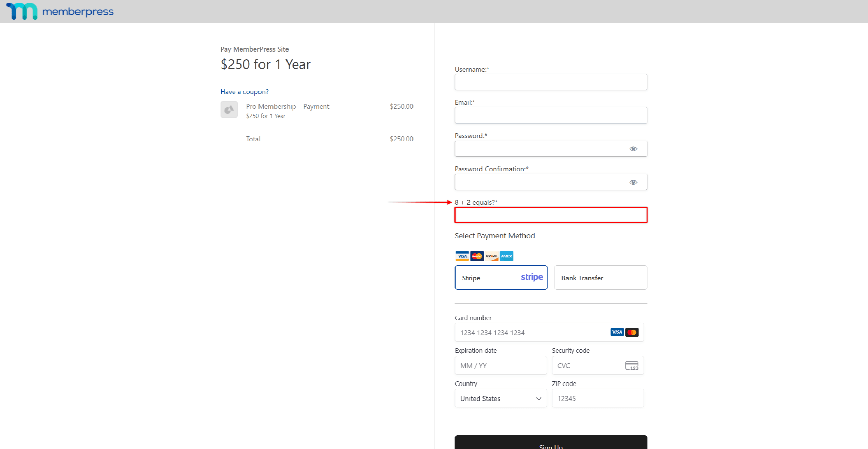868x449 pixels.
Task: Focus the Username input field
Action: (550, 82)
